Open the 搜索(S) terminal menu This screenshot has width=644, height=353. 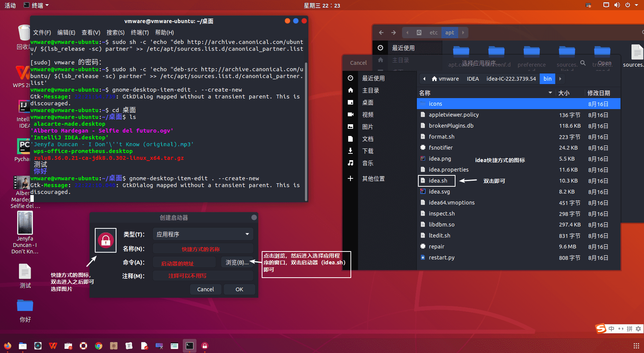click(115, 33)
